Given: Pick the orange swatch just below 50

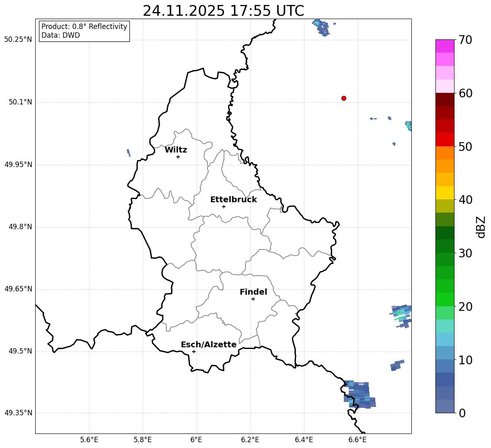Looking at the screenshot, I should [x=445, y=153].
